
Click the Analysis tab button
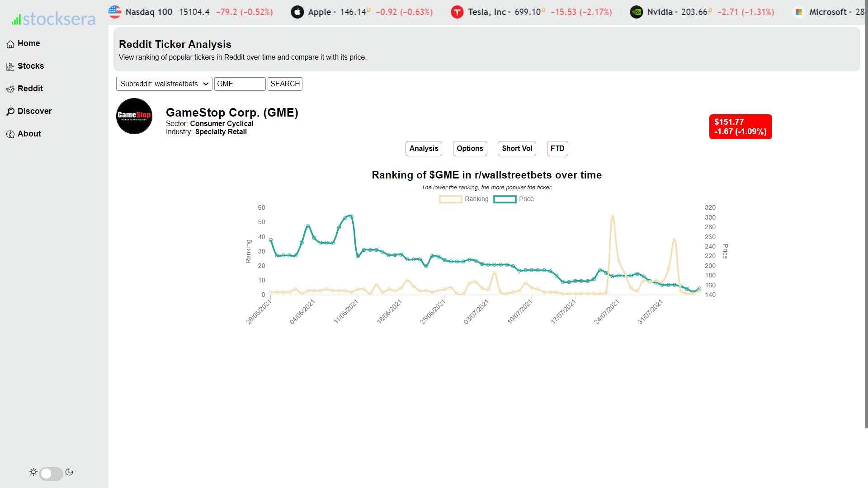[x=424, y=149]
